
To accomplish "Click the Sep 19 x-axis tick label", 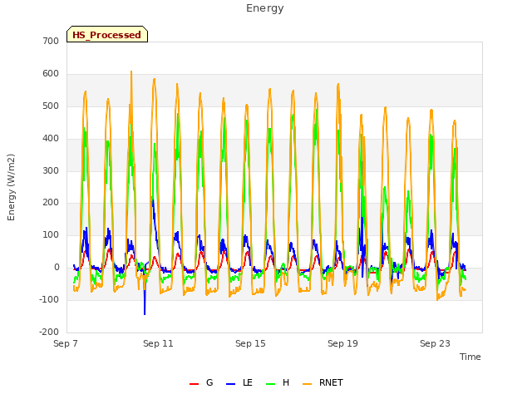I will click(342, 343).
